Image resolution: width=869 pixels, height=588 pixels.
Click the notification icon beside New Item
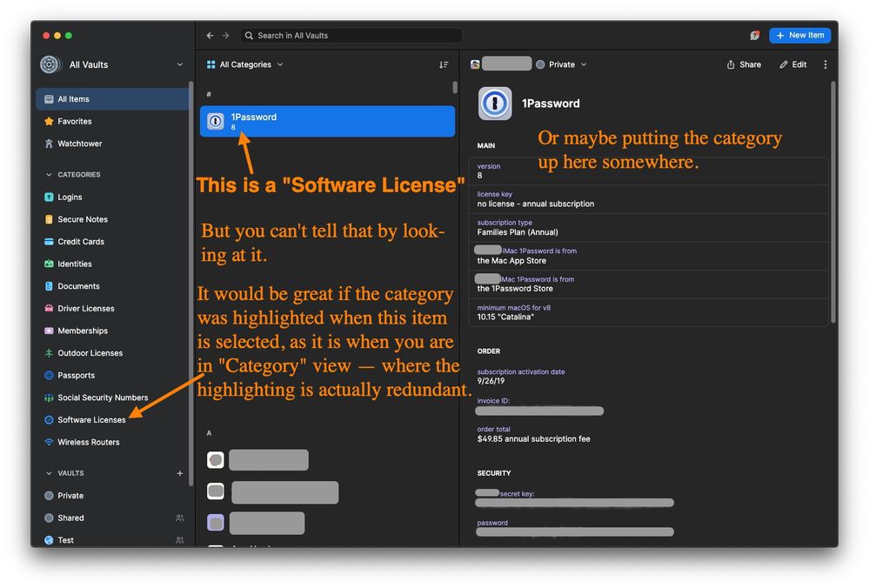[755, 36]
